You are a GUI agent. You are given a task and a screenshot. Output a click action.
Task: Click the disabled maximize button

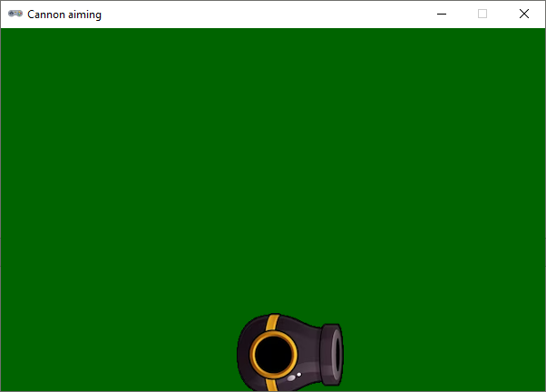point(483,15)
